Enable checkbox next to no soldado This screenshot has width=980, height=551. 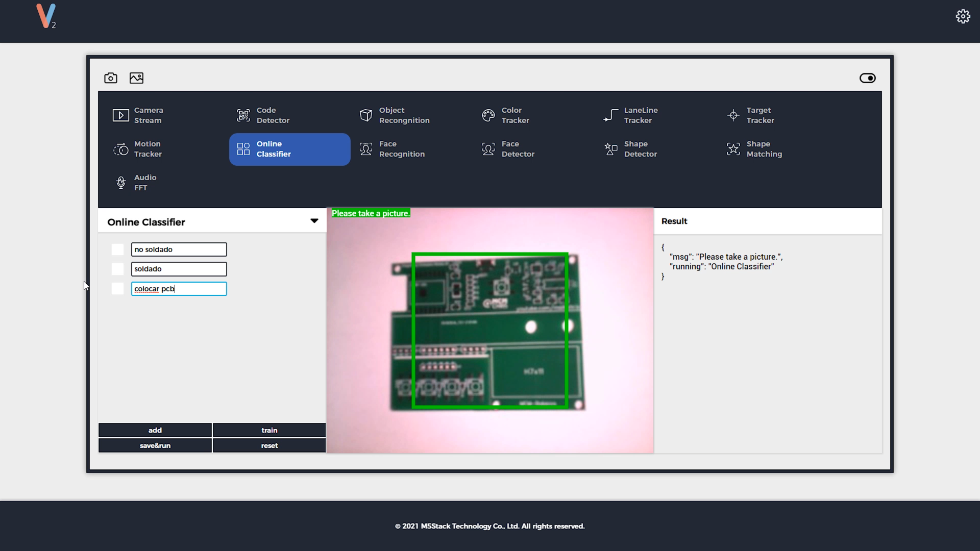point(117,249)
